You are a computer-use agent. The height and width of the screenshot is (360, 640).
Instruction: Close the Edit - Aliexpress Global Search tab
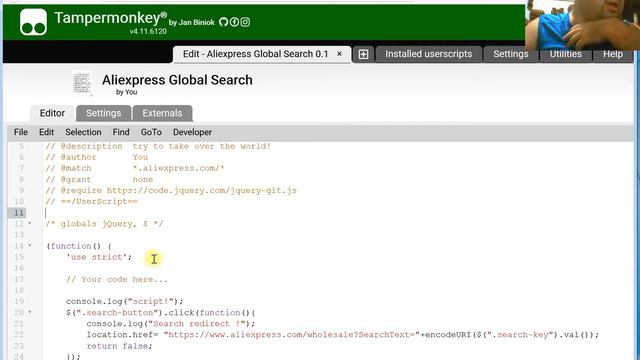click(x=339, y=54)
